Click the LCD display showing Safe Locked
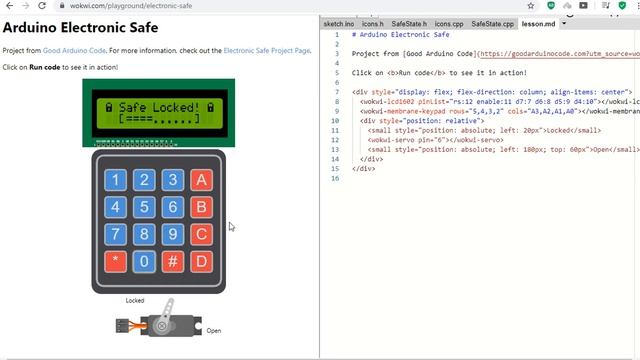The image size is (640, 360). [x=159, y=113]
